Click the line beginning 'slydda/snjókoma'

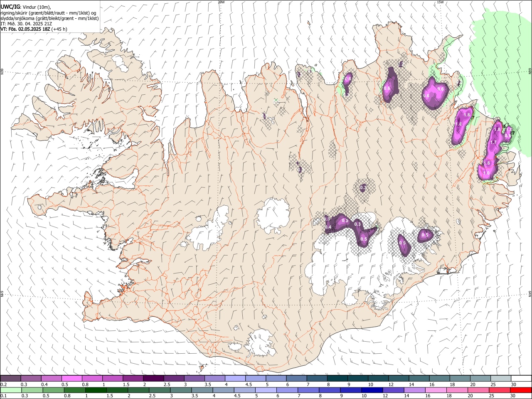pyautogui.click(x=49, y=18)
